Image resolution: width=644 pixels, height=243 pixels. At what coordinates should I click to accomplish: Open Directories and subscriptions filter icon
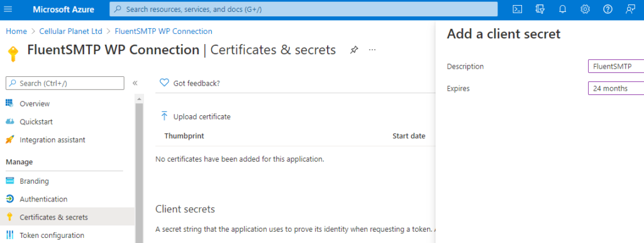[x=540, y=9]
